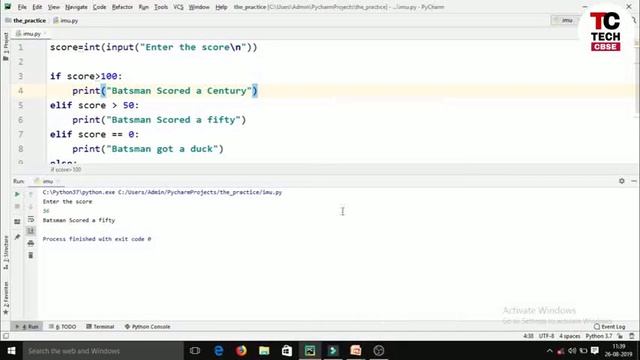
Task: Click the restore layout icon in Run panel
Action: 17,222
